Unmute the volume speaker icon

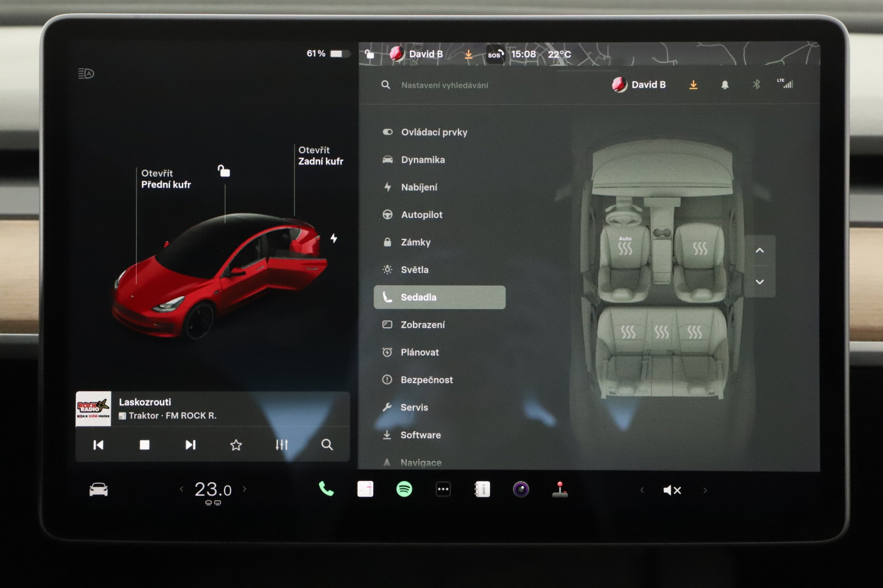[672, 490]
